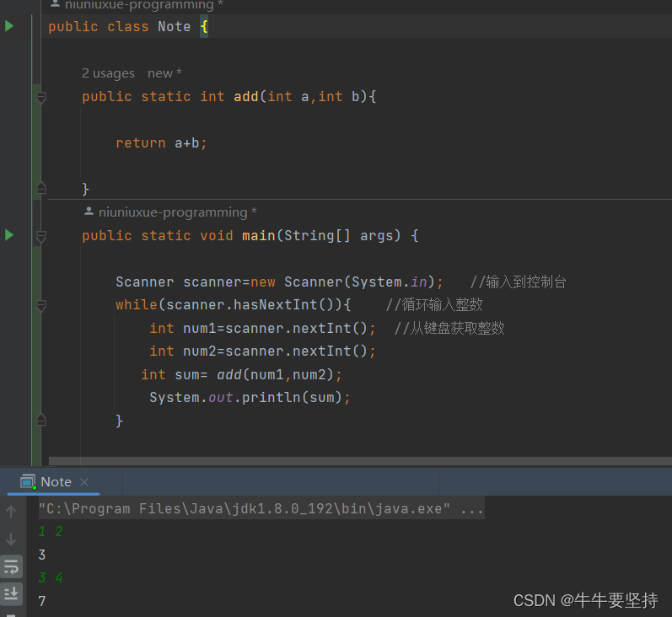Click the comment '//输入到控制台'
The width and height of the screenshot is (672, 617).
point(519,282)
